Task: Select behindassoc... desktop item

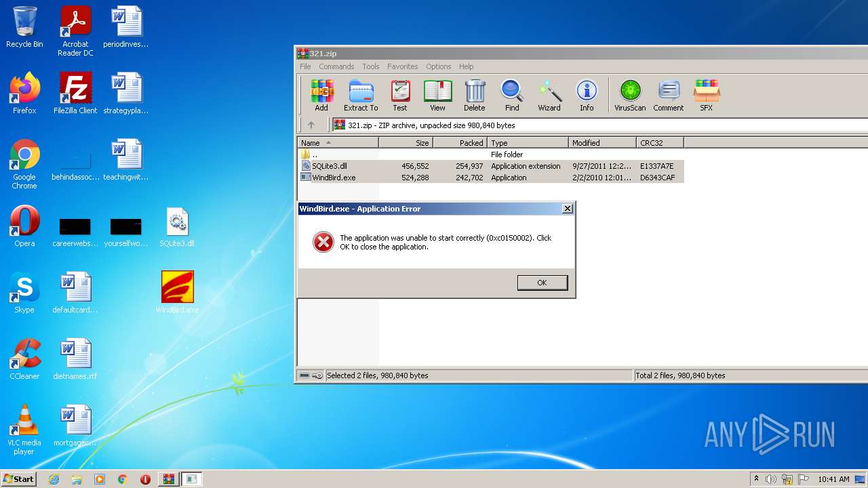Action: [x=75, y=164]
